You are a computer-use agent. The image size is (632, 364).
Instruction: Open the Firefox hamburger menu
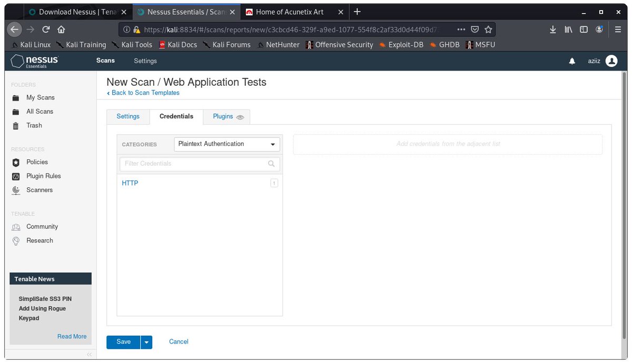(618, 29)
